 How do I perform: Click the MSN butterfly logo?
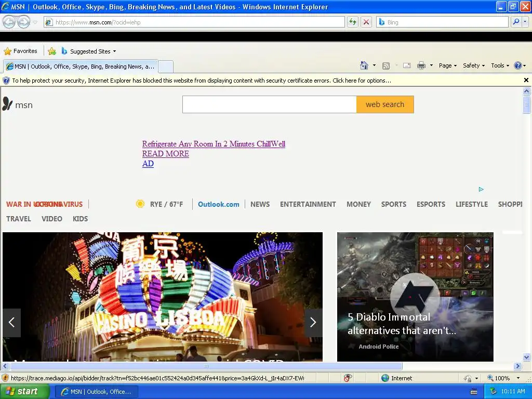pyautogui.click(x=17, y=104)
